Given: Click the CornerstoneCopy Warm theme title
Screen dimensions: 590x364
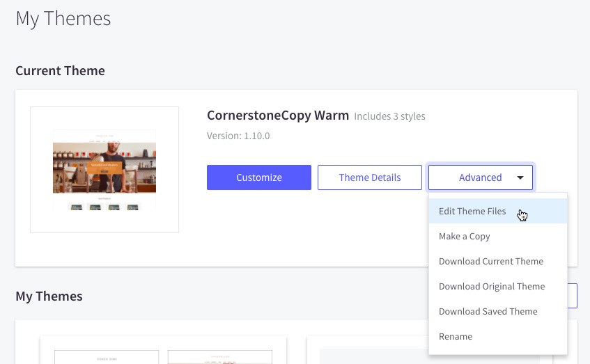Looking at the screenshot, I should click(277, 116).
